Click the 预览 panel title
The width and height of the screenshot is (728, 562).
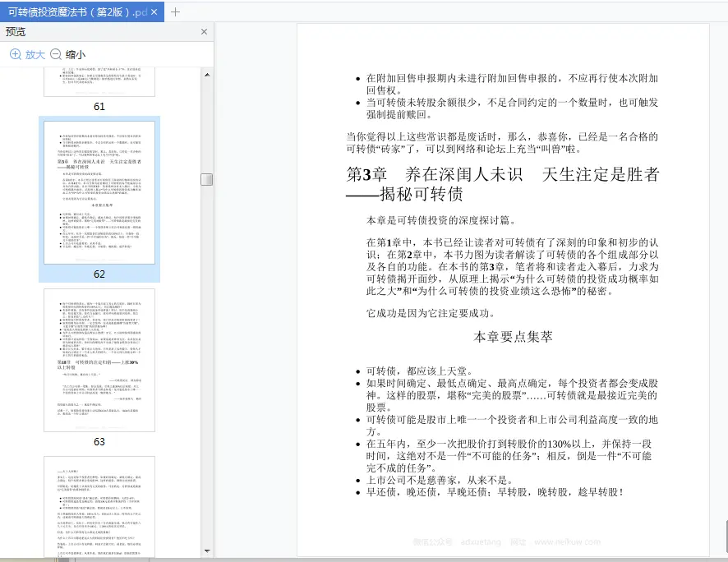pos(16,31)
